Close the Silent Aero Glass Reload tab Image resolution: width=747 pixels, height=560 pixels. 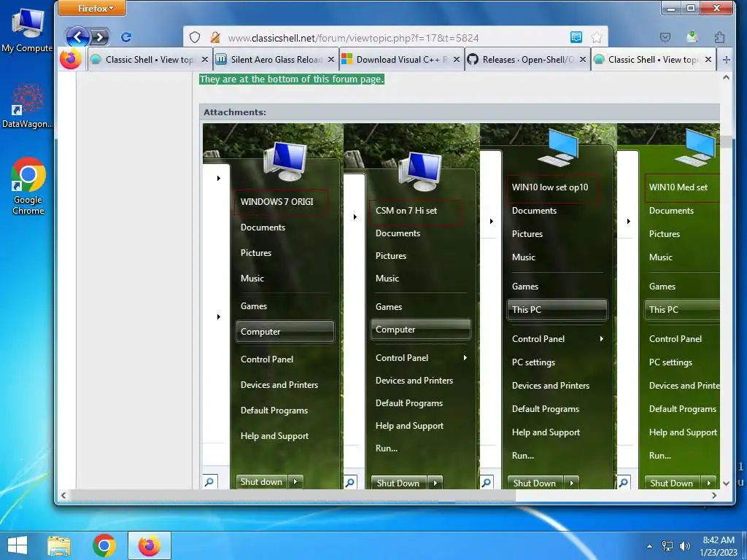330,60
